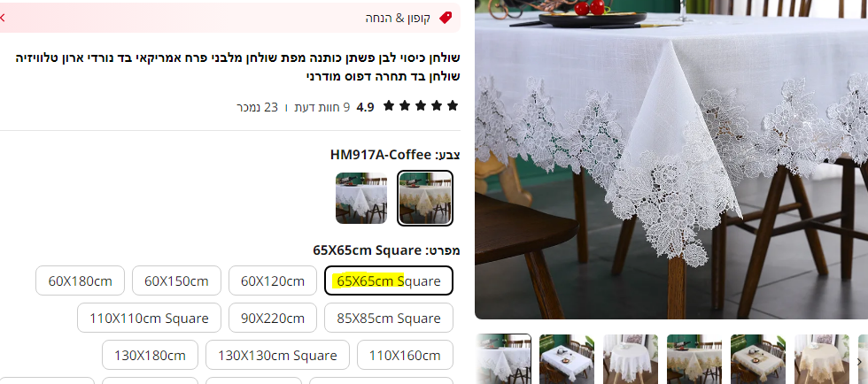Click the red coupon tag icon

click(446, 18)
